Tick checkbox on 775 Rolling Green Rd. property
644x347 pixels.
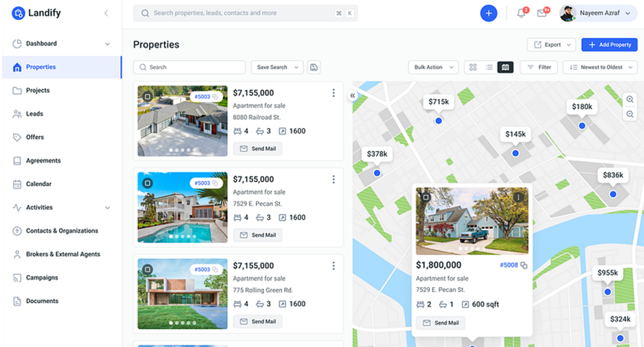coord(147,270)
